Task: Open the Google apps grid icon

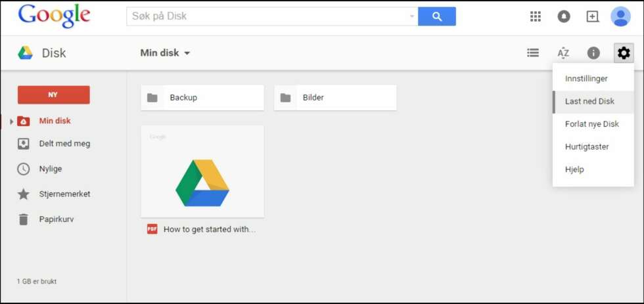Action: coord(535,16)
